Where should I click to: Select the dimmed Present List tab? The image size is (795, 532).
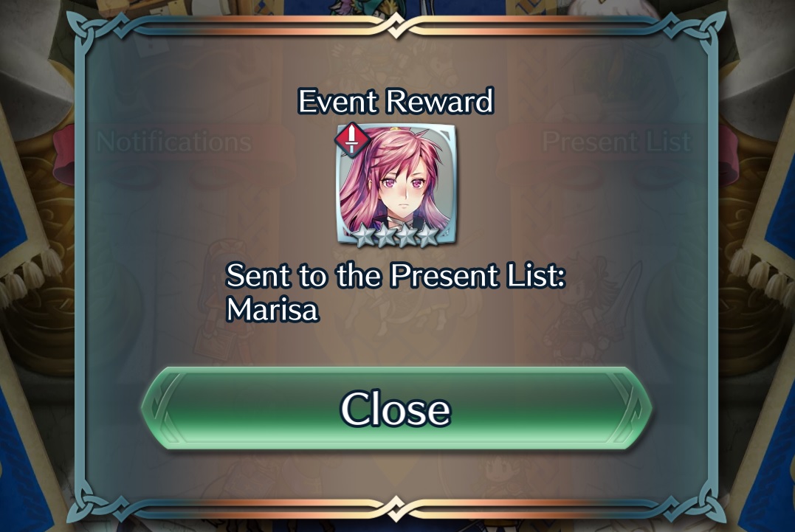tap(616, 142)
